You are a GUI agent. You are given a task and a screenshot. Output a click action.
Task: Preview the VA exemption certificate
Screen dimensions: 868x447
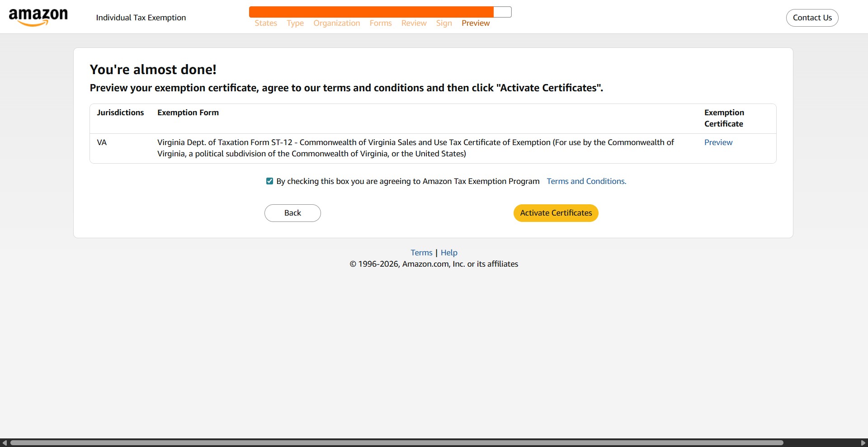coord(718,142)
